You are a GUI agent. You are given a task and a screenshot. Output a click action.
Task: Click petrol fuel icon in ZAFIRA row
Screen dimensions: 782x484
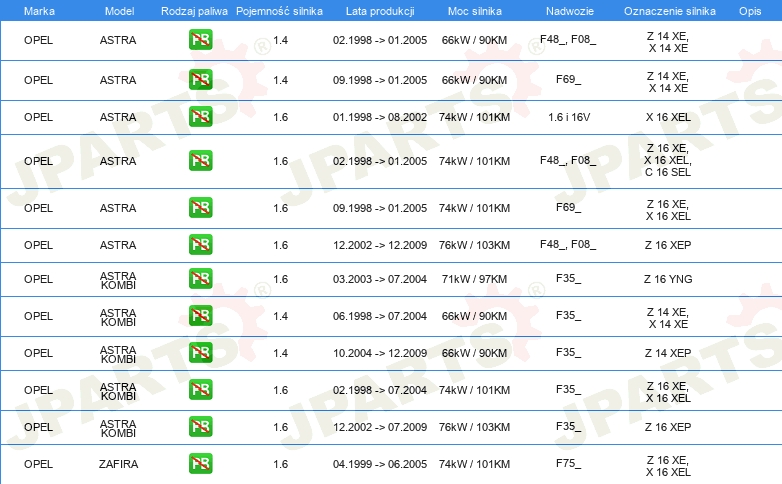(200, 463)
